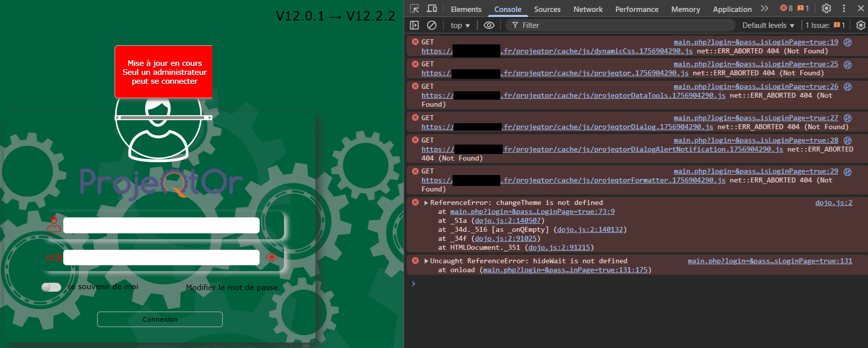
Task: Open the DevTools three-dot customize menu
Action: click(x=844, y=8)
